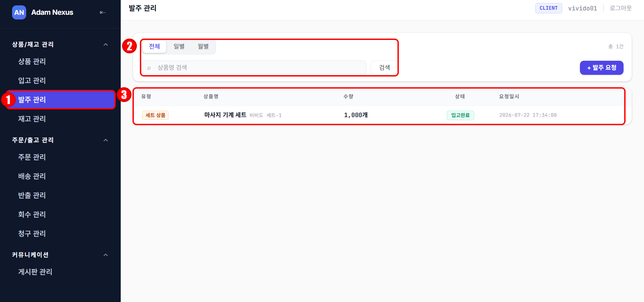Click the + 발주 요청 button
The width and height of the screenshot is (644, 302).
coord(602,68)
